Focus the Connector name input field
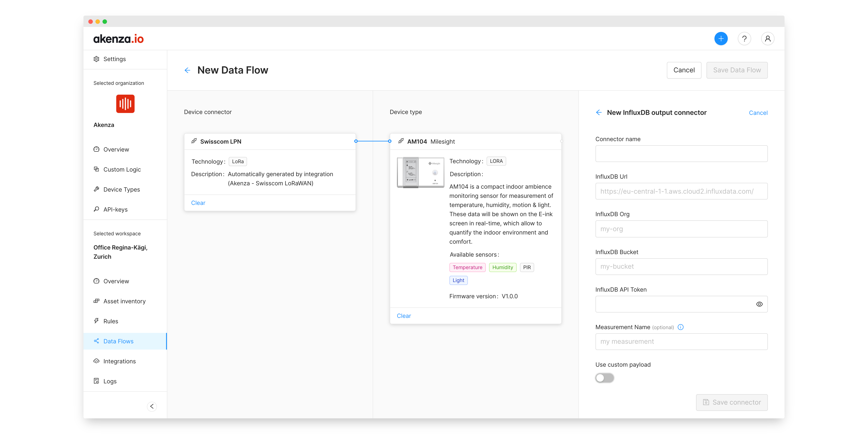The image size is (868, 434). [681, 154]
